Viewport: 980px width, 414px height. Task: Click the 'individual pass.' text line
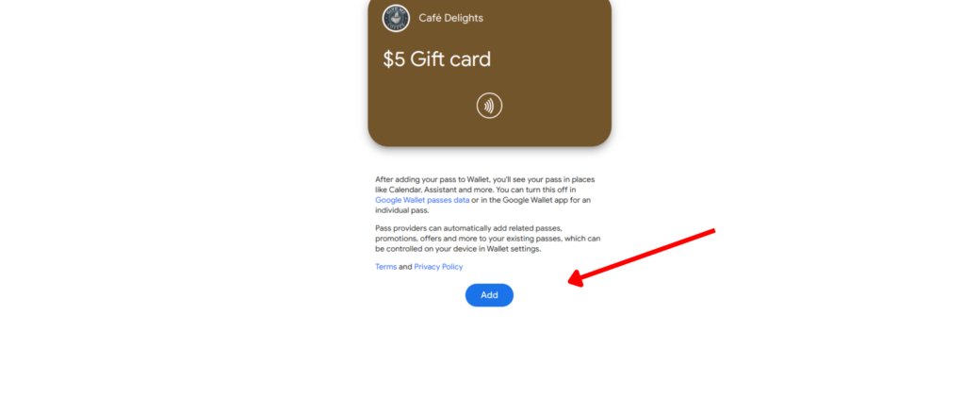(401, 210)
